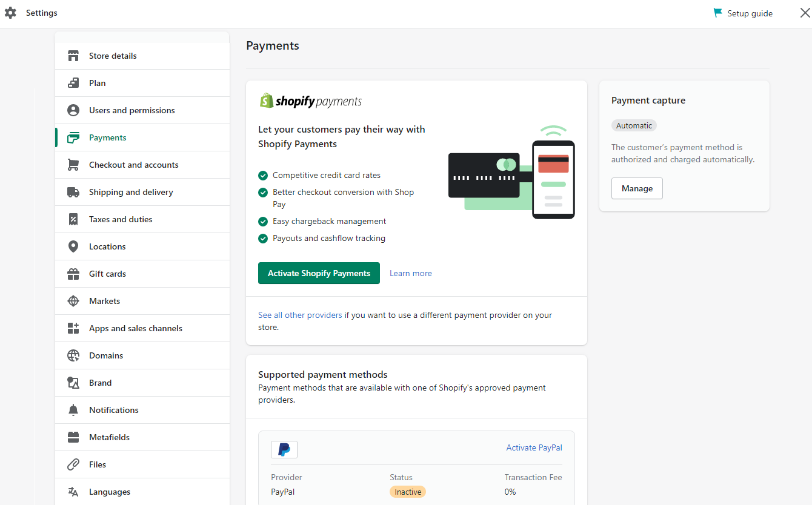Click the Status column label
Image resolution: width=812 pixels, height=505 pixels.
coord(401,477)
